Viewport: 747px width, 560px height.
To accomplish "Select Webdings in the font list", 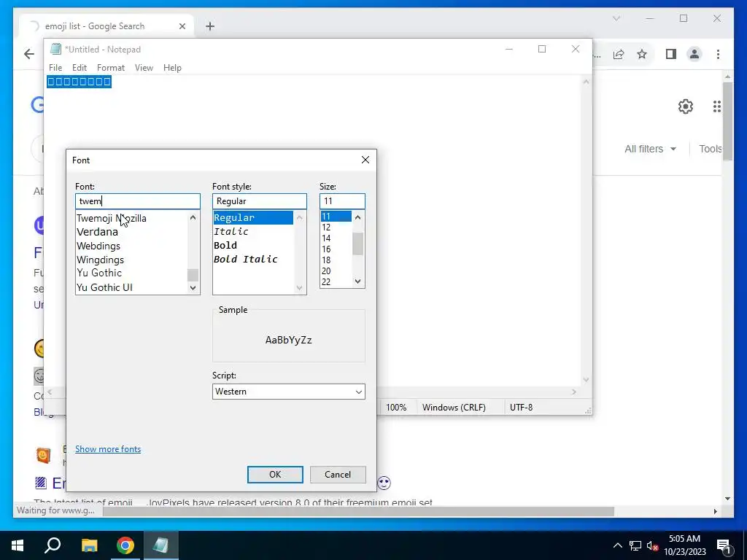I will point(98,246).
